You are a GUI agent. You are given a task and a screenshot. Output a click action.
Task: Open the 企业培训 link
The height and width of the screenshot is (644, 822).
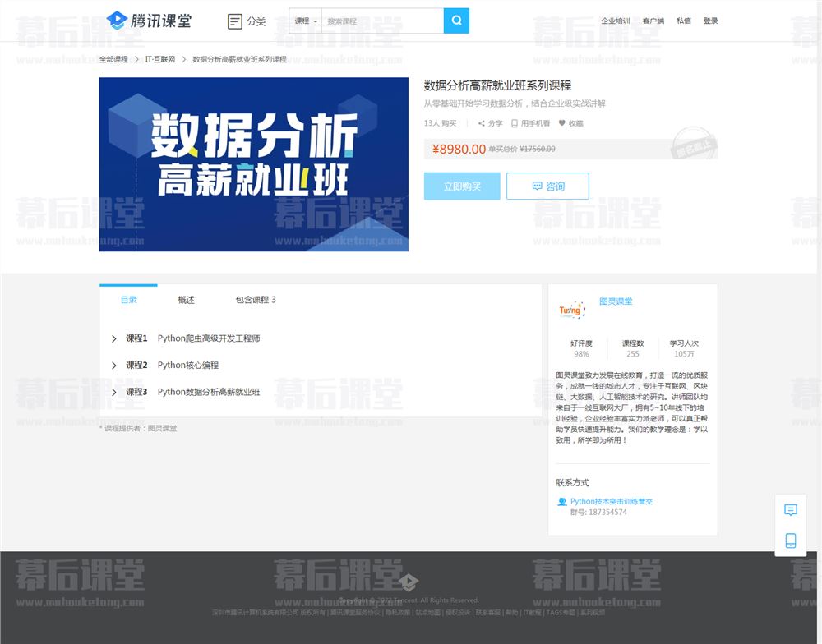click(x=616, y=21)
